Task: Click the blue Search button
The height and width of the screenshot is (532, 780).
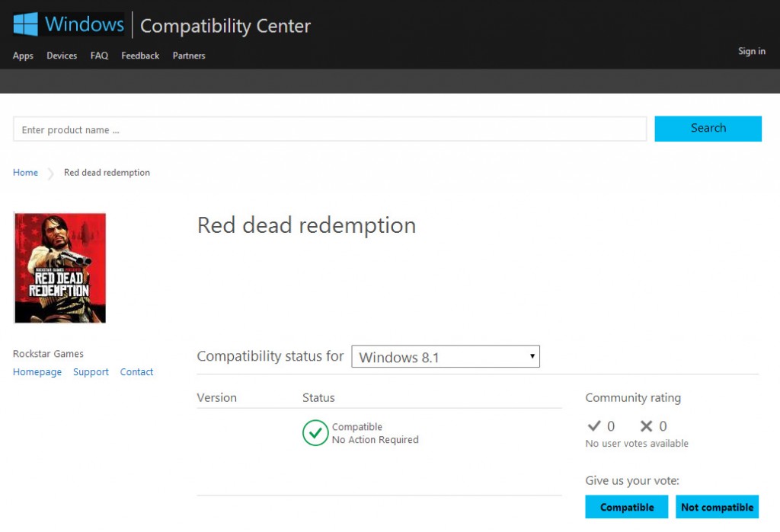Action: (708, 129)
